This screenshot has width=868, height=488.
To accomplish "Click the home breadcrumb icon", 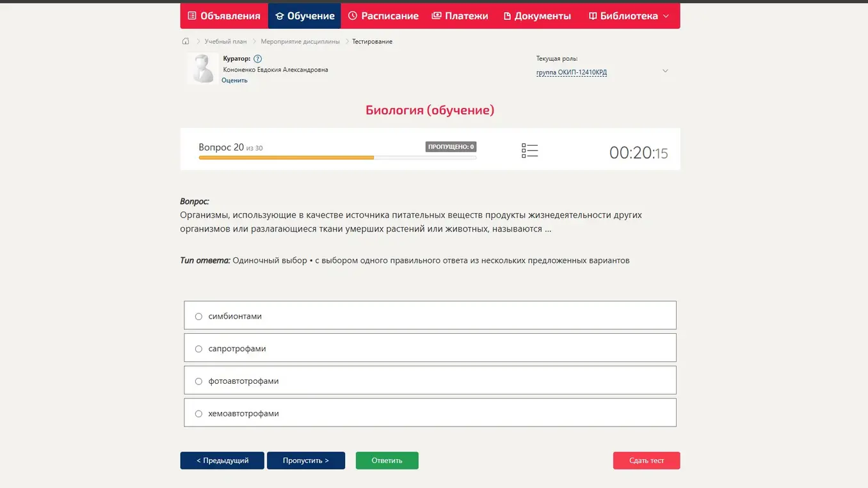I will pyautogui.click(x=186, y=41).
